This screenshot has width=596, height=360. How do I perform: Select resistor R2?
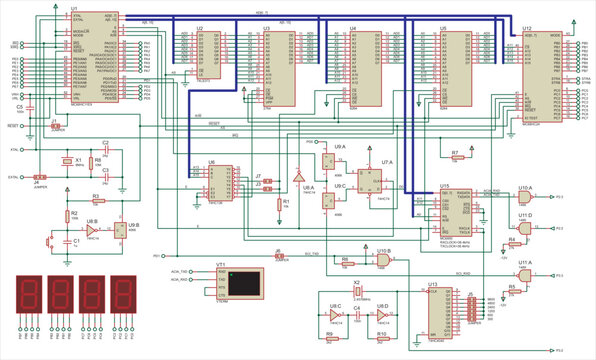click(67, 216)
